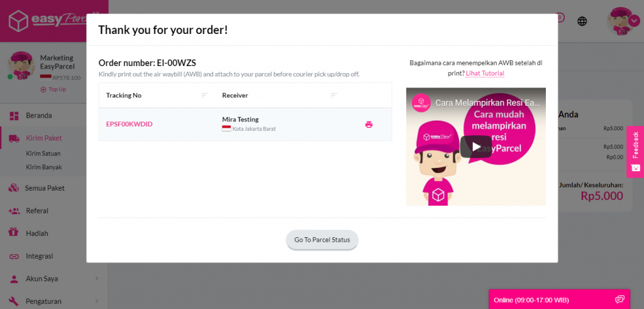Click the Go To Parcel Status button
This screenshot has width=644, height=309.
[x=322, y=240]
